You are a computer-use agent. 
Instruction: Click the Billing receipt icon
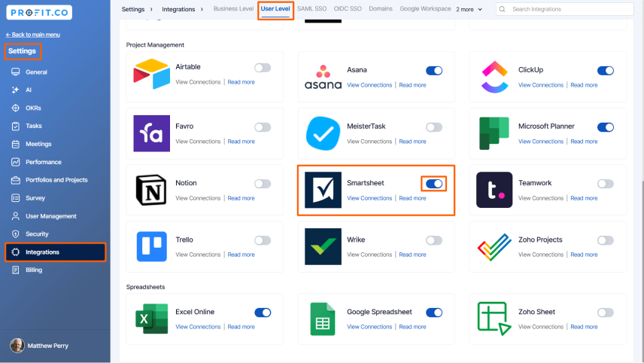pyautogui.click(x=16, y=270)
